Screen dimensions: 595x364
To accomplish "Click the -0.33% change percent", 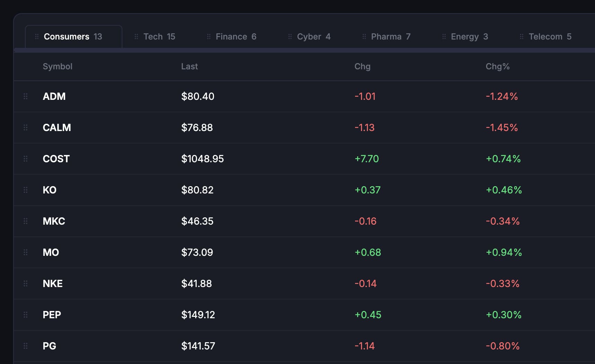I will coord(502,284).
